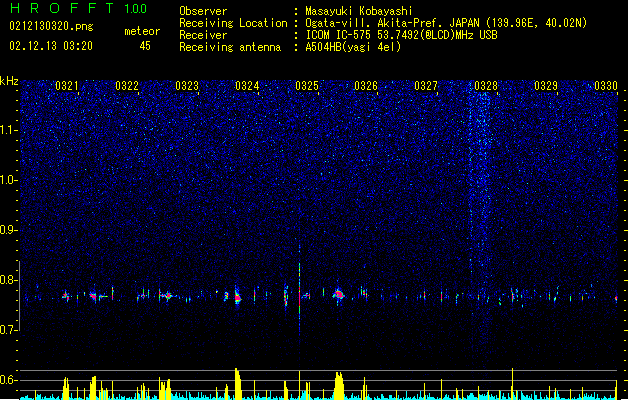The width and height of the screenshot is (629, 400).
Task: Click the 1.1 kHz axis label
Action: (x=9, y=130)
